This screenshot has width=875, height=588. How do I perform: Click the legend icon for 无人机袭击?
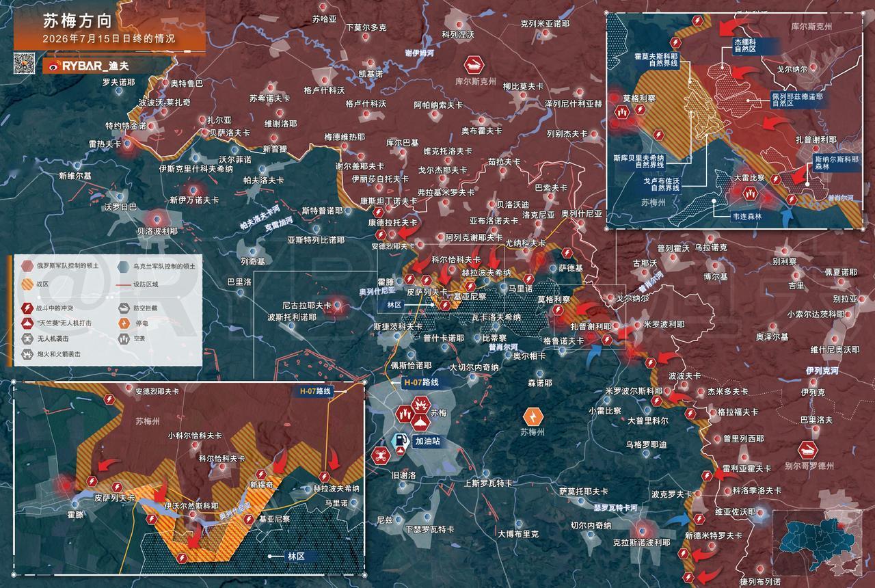click(27, 338)
